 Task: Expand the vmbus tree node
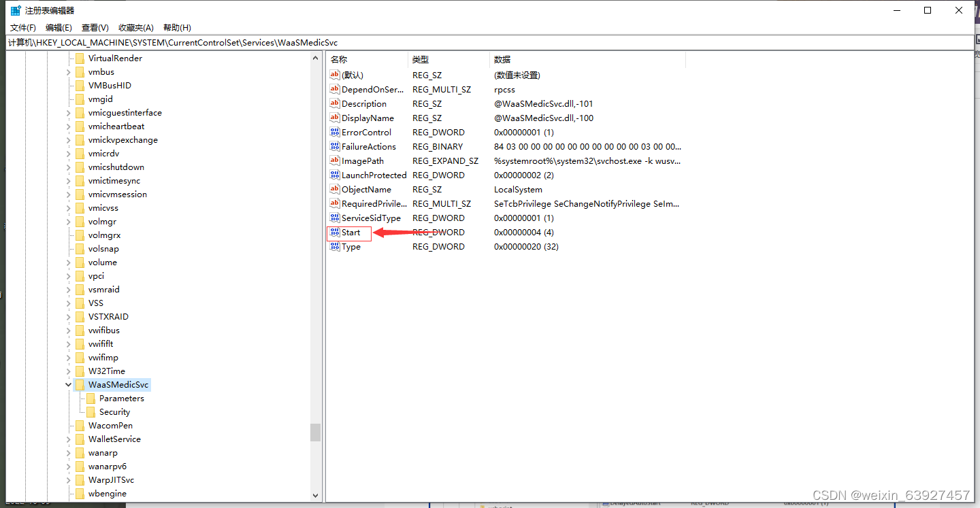[x=69, y=72]
